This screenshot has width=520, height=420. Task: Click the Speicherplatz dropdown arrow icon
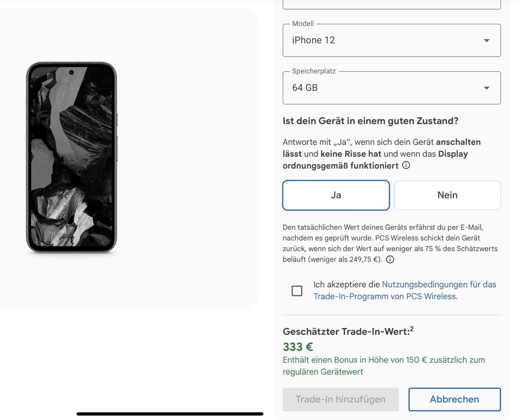486,88
